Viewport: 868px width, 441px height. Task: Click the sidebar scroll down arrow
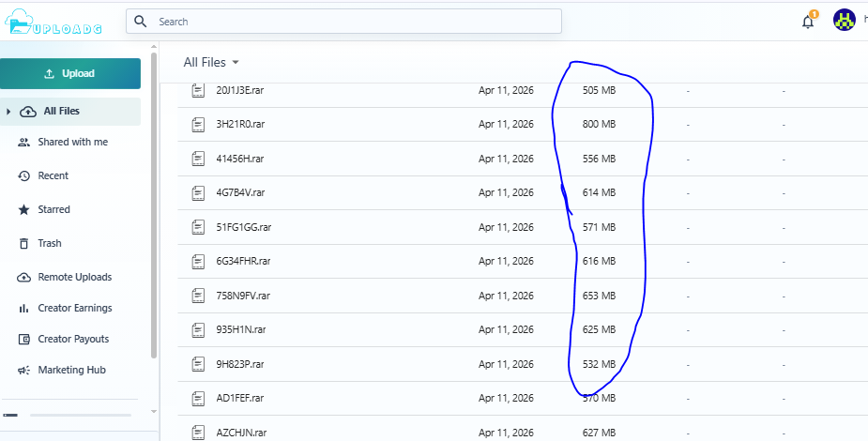click(154, 412)
